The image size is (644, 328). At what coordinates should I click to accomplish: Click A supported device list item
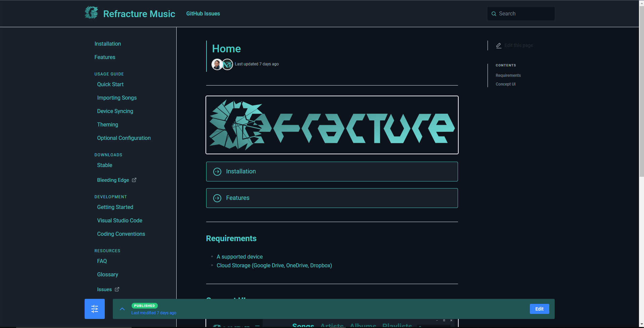pyautogui.click(x=240, y=257)
